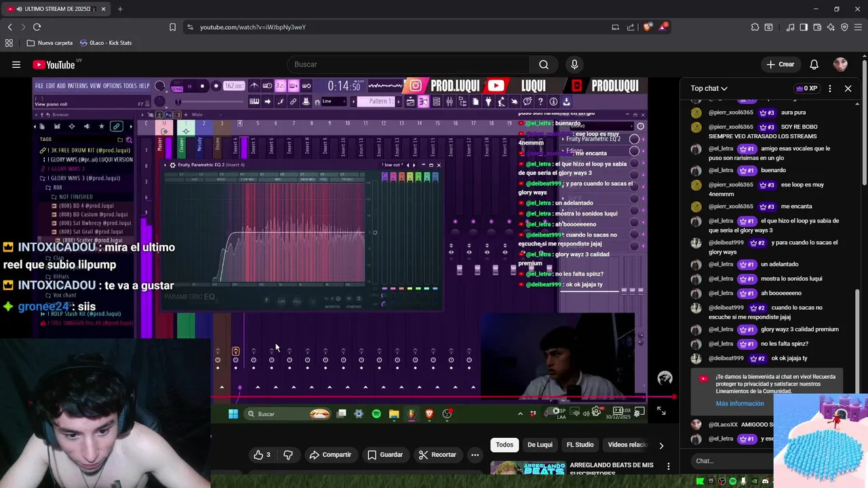This screenshot has width=868, height=488.
Task: Open Brave Wallet icon
Action: 817,27
